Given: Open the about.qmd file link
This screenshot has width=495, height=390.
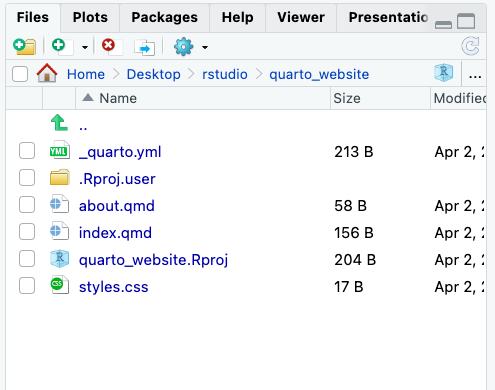Looking at the screenshot, I should (x=117, y=206).
